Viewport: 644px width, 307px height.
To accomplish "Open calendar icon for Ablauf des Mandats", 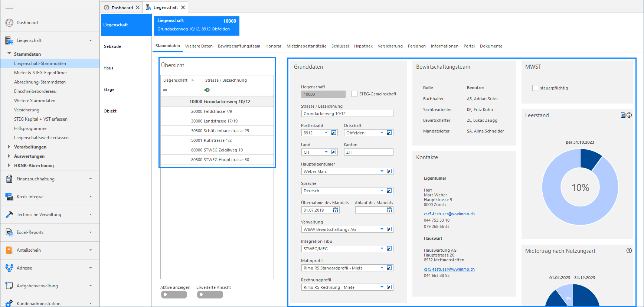I will click(389, 210).
